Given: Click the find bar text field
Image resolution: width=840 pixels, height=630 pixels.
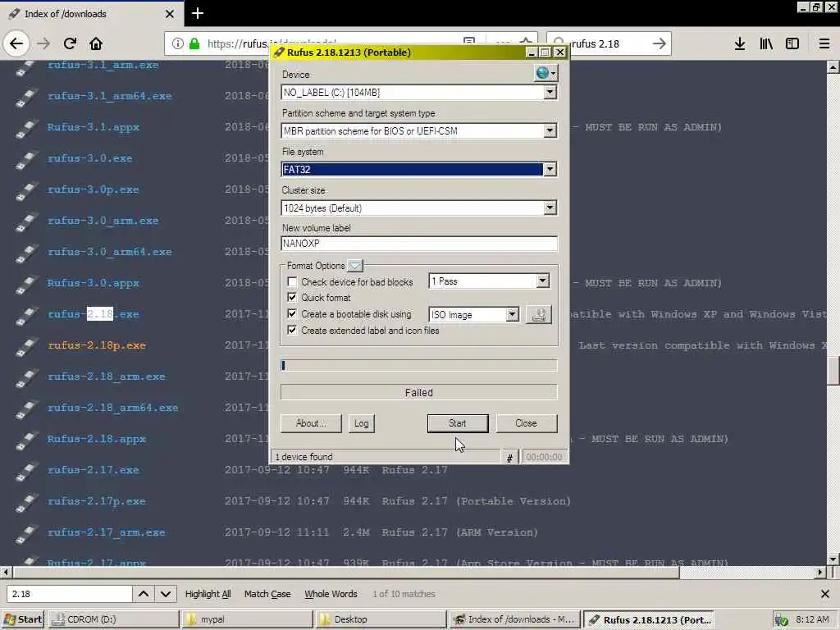Looking at the screenshot, I should [70, 594].
